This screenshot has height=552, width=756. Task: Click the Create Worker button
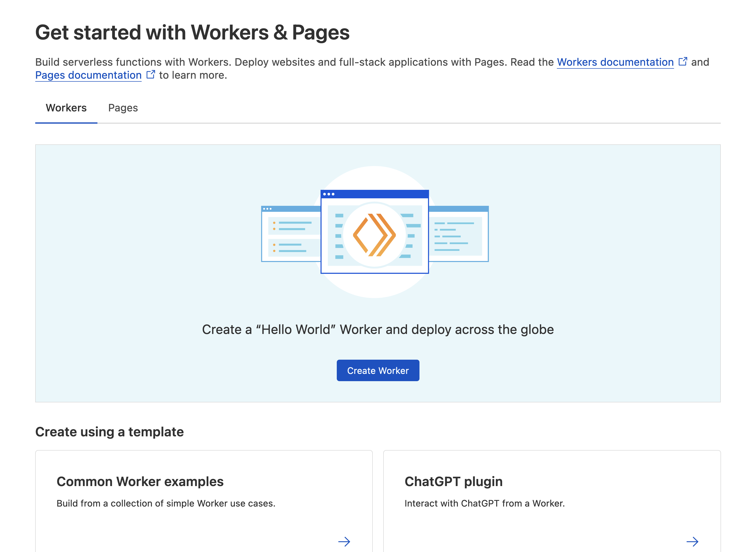coord(378,370)
